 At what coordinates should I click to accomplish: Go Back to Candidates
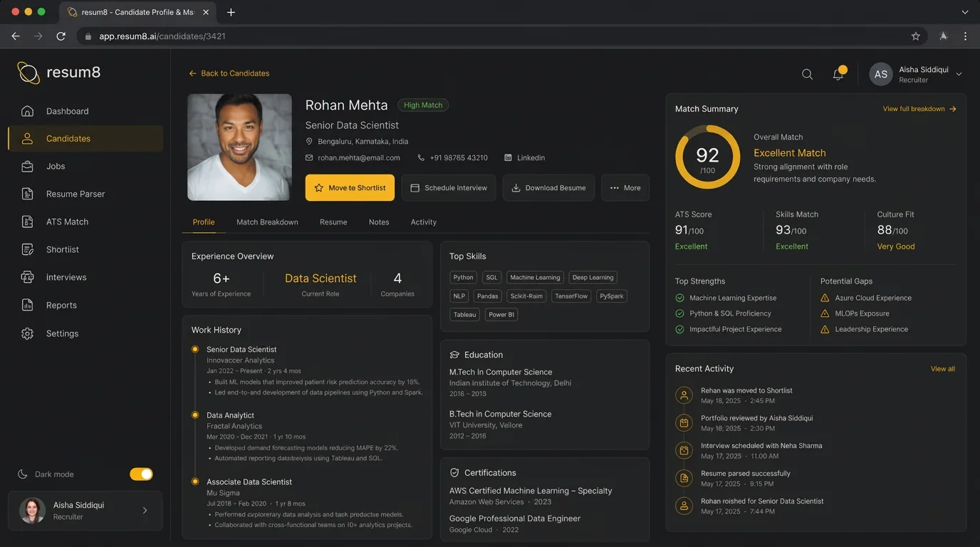(x=229, y=73)
